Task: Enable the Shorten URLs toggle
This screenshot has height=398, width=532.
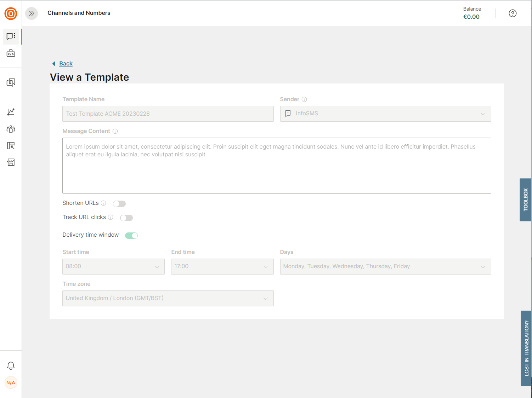Action: (119, 203)
